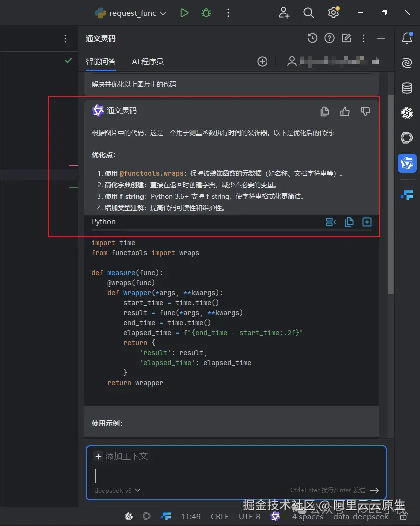The image size is (420, 526).
Task: Open chat history in 通义灵码 panel
Action: [x=312, y=38]
